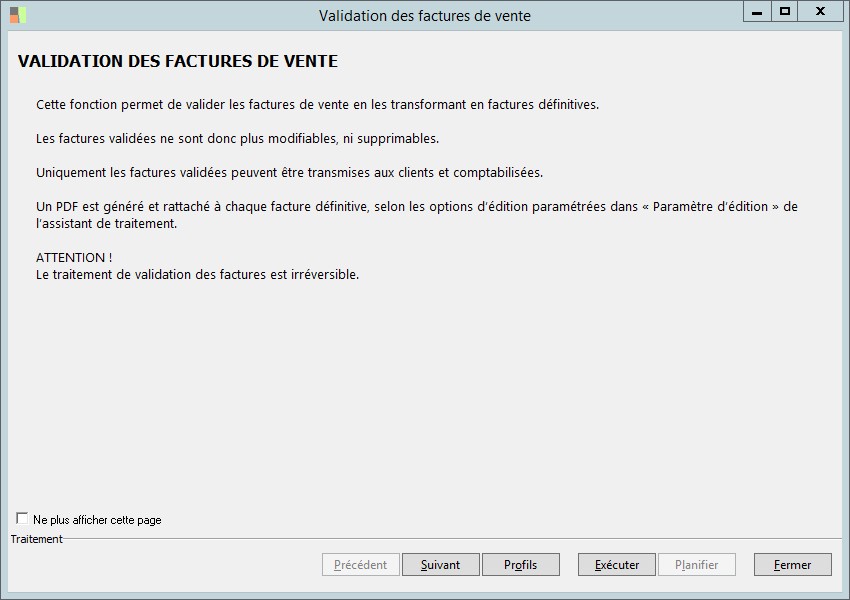This screenshot has width=850, height=600.
Task: Open the Profils button
Action: 521,565
